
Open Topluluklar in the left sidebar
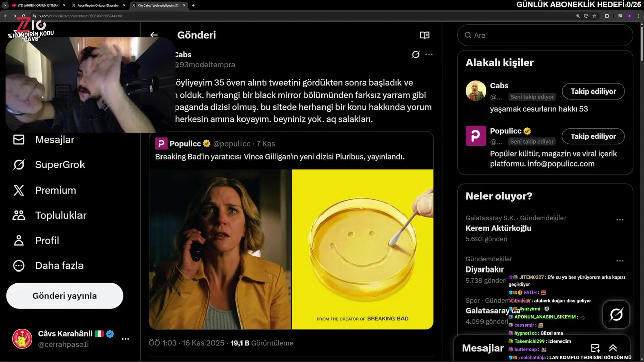pos(49,215)
